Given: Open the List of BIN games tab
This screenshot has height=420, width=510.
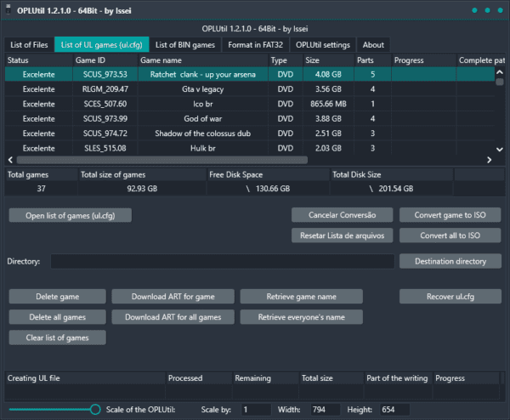Looking at the screenshot, I should click(x=184, y=45).
